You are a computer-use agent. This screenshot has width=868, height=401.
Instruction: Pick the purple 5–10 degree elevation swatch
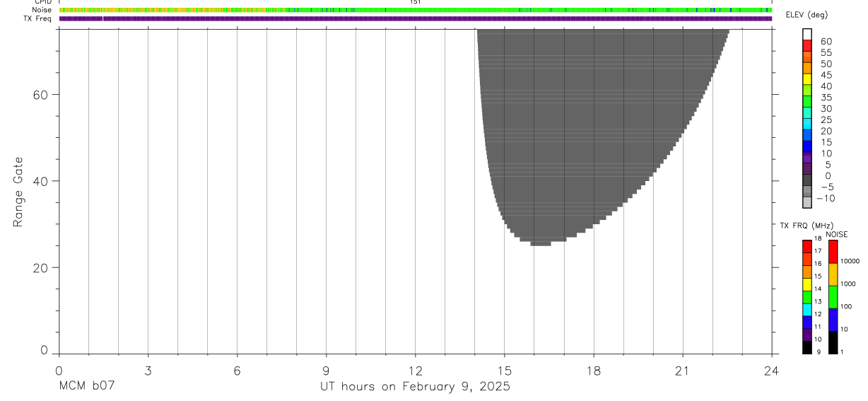pos(807,158)
